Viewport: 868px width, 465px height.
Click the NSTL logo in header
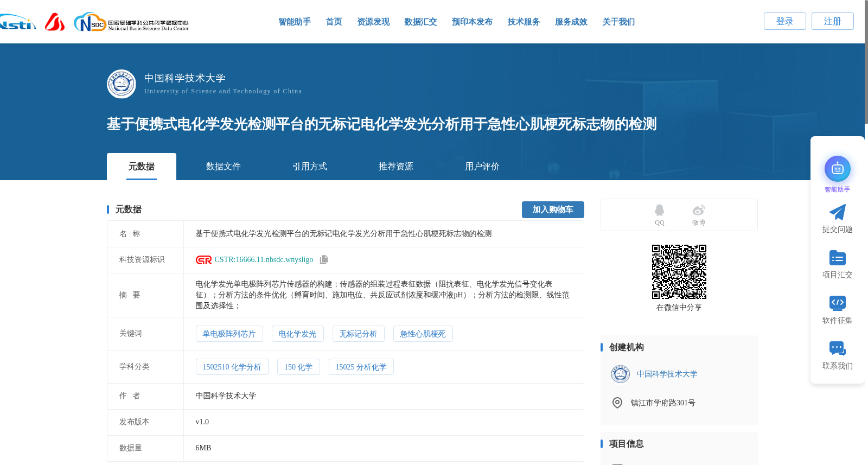click(17, 22)
